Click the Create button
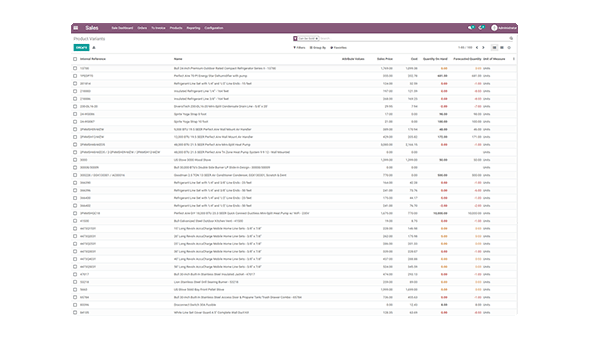The width and height of the screenshot is (590, 360). [x=81, y=48]
